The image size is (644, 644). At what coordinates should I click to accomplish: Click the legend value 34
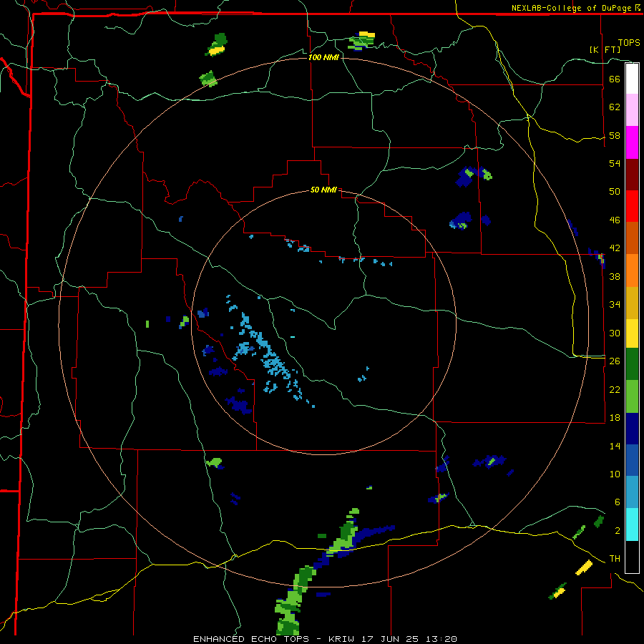[615, 305]
